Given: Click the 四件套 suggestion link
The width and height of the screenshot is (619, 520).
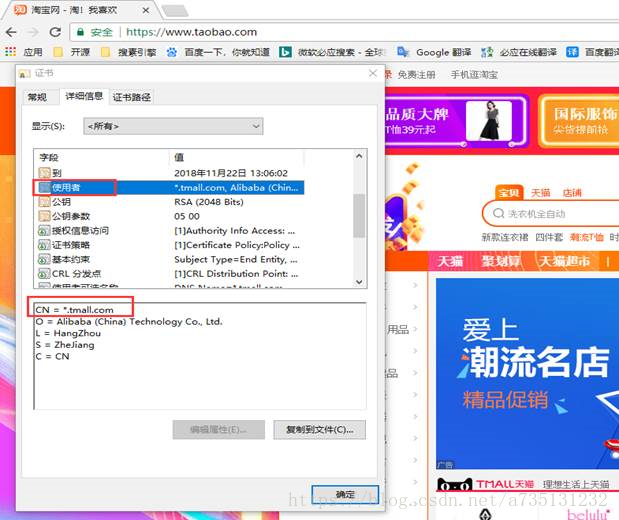Looking at the screenshot, I should [549, 237].
